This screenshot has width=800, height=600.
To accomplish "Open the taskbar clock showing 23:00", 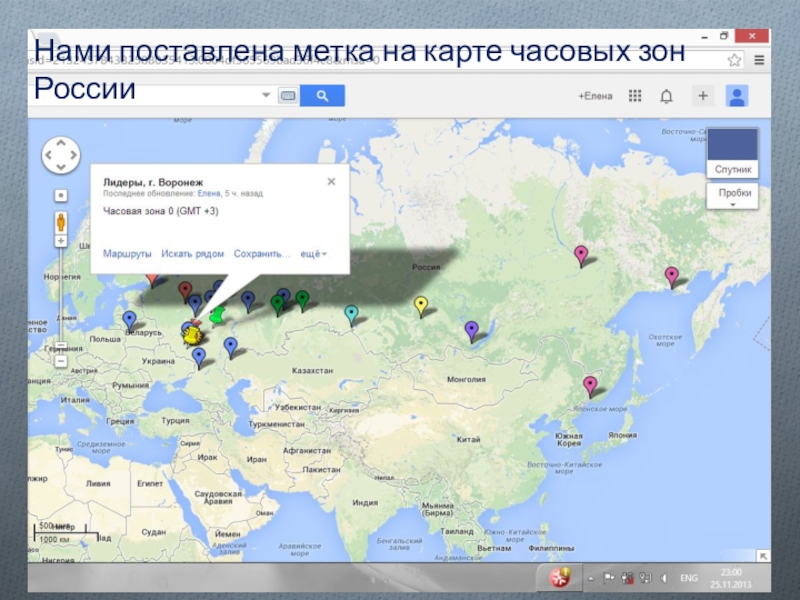I will (x=731, y=578).
